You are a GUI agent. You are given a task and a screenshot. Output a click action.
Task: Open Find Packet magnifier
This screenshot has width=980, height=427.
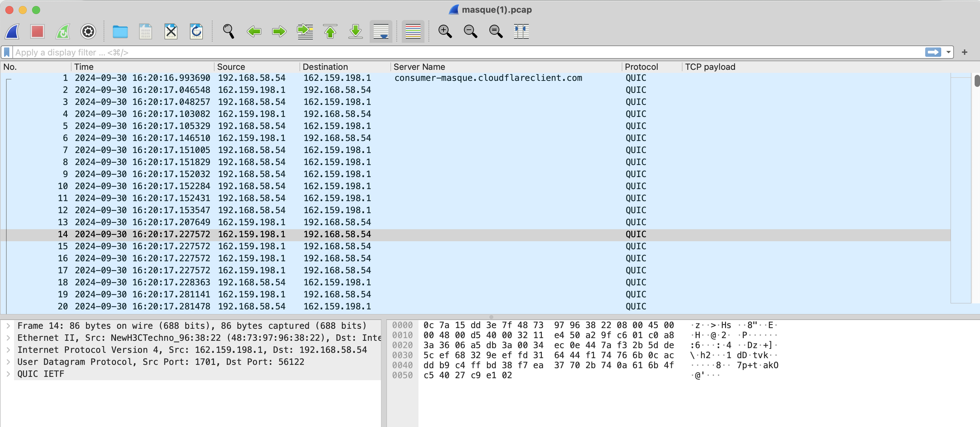[x=228, y=31]
